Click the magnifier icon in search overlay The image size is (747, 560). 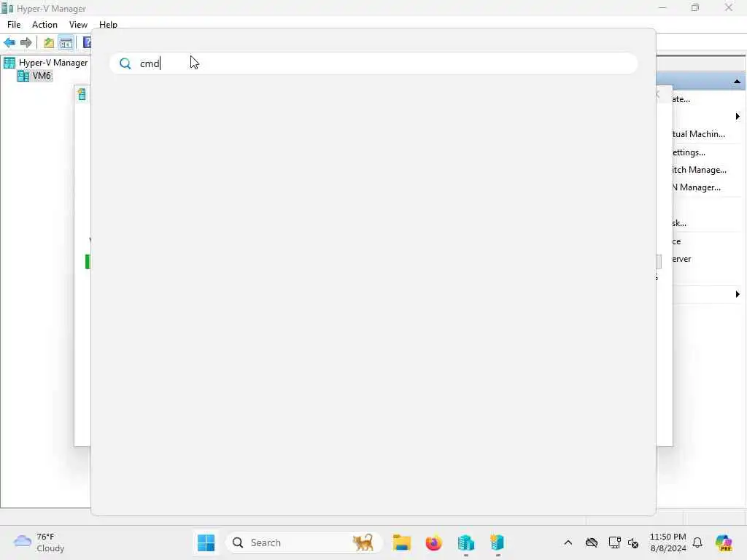(x=125, y=64)
